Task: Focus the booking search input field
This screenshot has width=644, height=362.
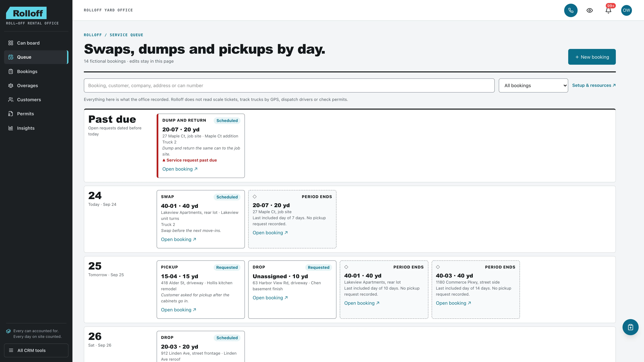Action: click(x=289, y=85)
